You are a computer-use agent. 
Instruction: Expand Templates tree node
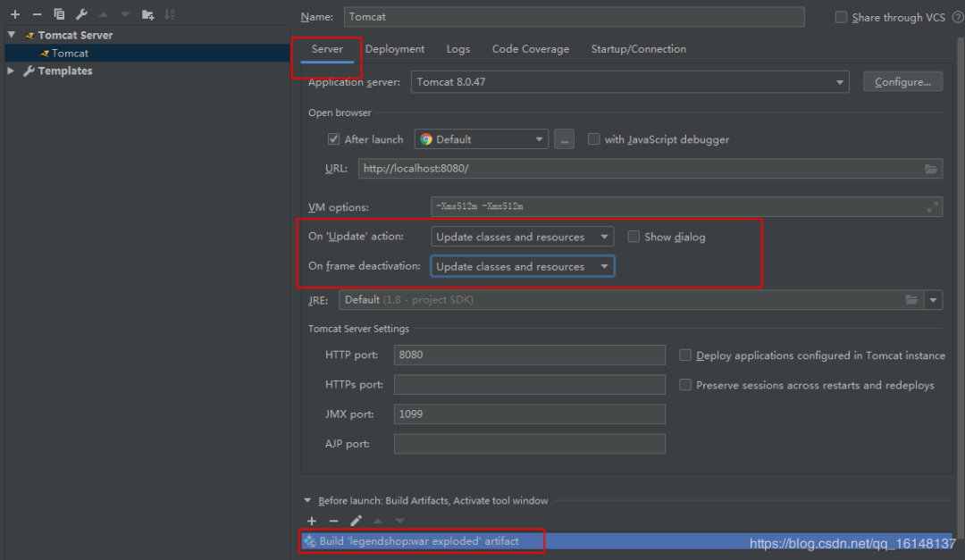(11, 71)
